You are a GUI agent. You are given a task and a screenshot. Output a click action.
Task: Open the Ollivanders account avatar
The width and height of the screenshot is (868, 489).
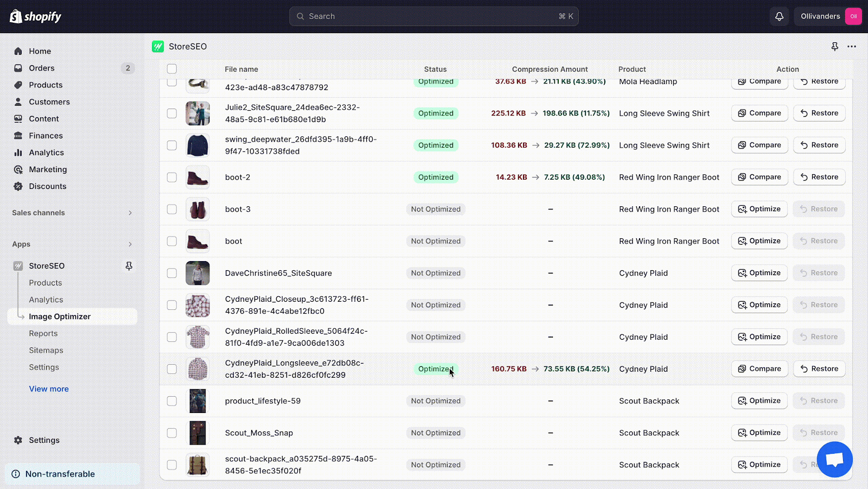[853, 16]
